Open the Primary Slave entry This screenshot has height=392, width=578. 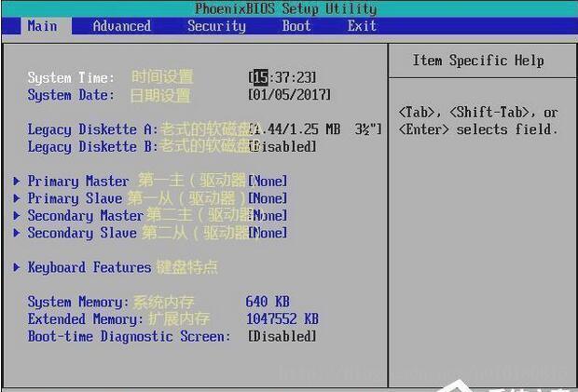pyautogui.click(x=75, y=198)
